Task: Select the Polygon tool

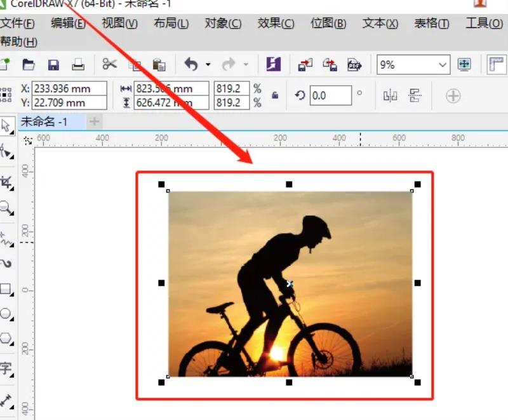Action: pyautogui.click(x=7, y=338)
